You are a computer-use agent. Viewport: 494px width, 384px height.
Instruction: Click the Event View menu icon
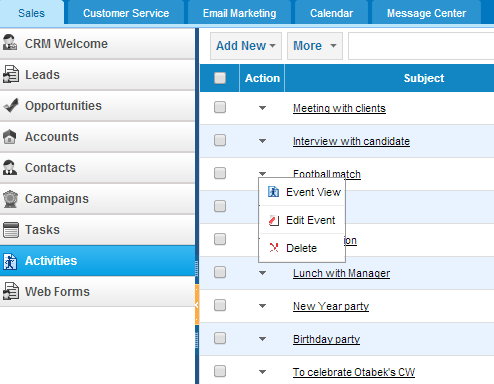point(274,192)
